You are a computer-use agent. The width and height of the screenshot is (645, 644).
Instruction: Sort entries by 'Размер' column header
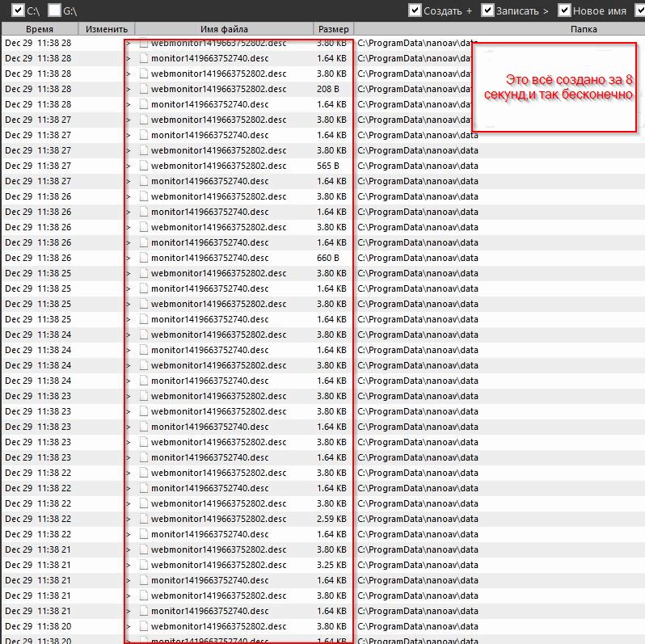333,29
